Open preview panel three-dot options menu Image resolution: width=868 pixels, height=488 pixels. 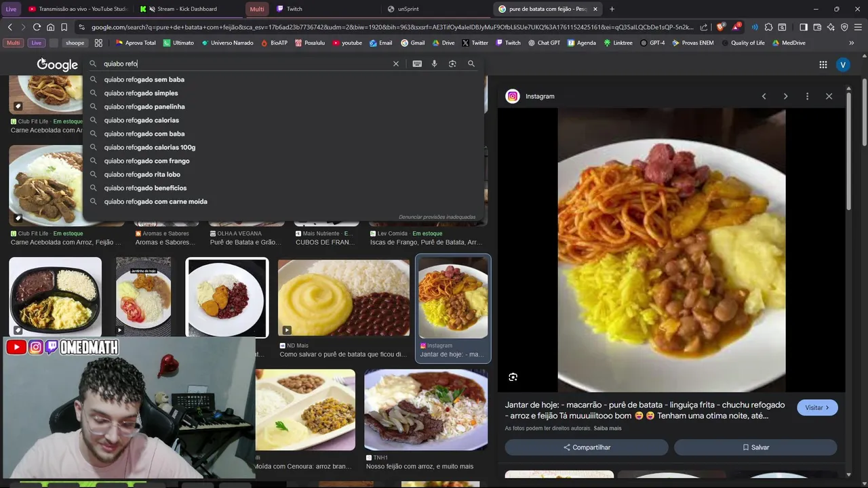tap(807, 96)
